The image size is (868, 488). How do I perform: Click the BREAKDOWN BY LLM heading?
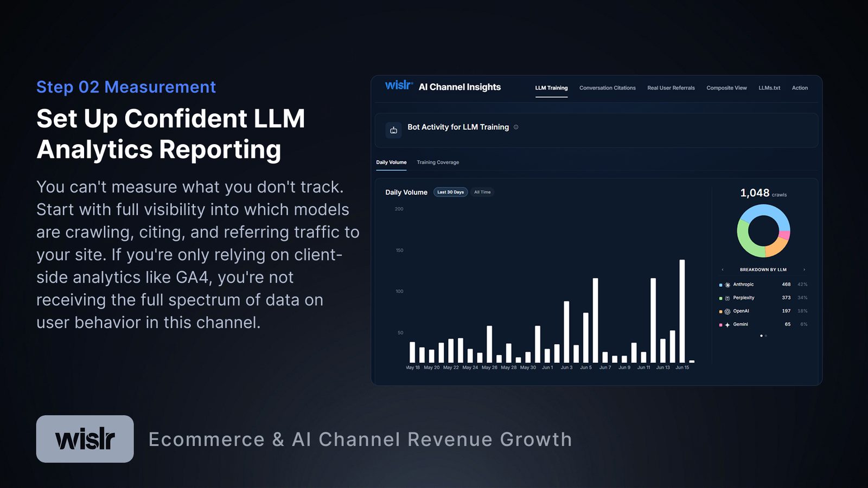(763, 269)
